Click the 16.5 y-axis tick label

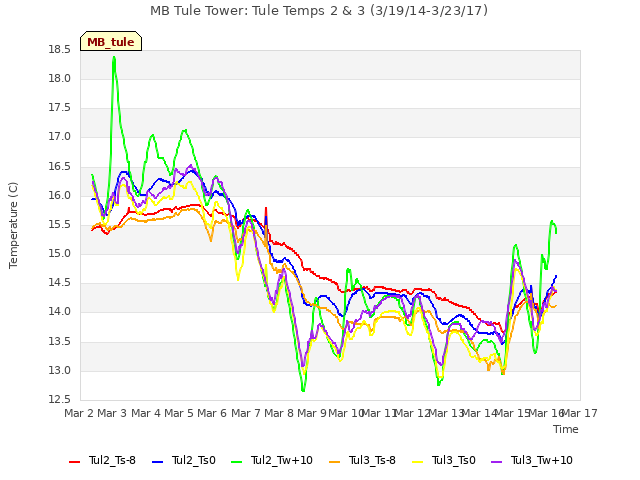pyautogui.click(x=60, y=167)
